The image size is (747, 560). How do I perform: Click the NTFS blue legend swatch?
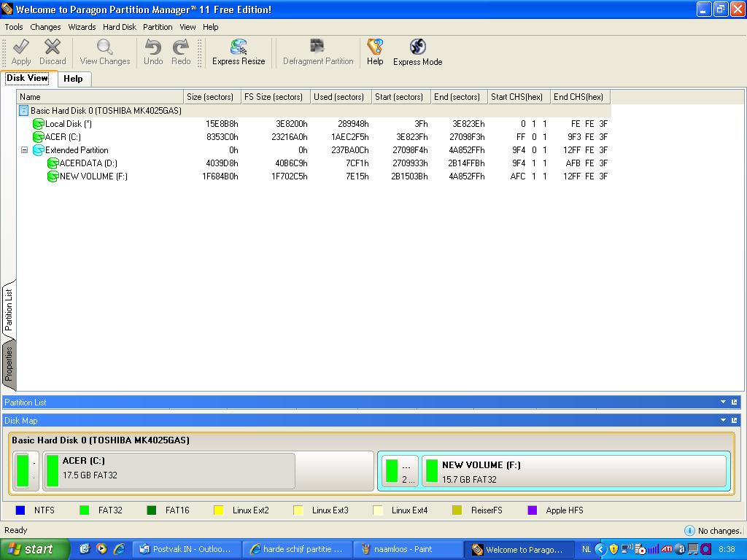tap(20, 510)
